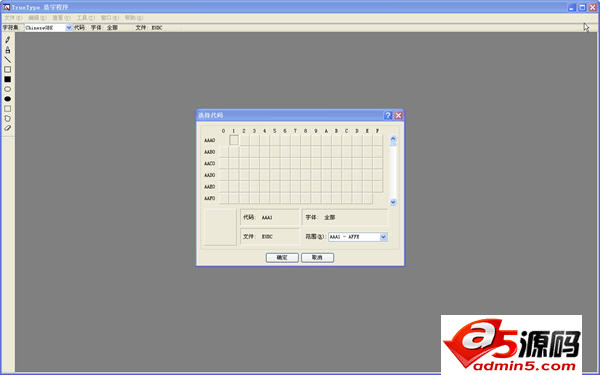Select the Eraser tool
Image resolution: width=600 pixels, height=375 pixels.
(x=8, y=128)
